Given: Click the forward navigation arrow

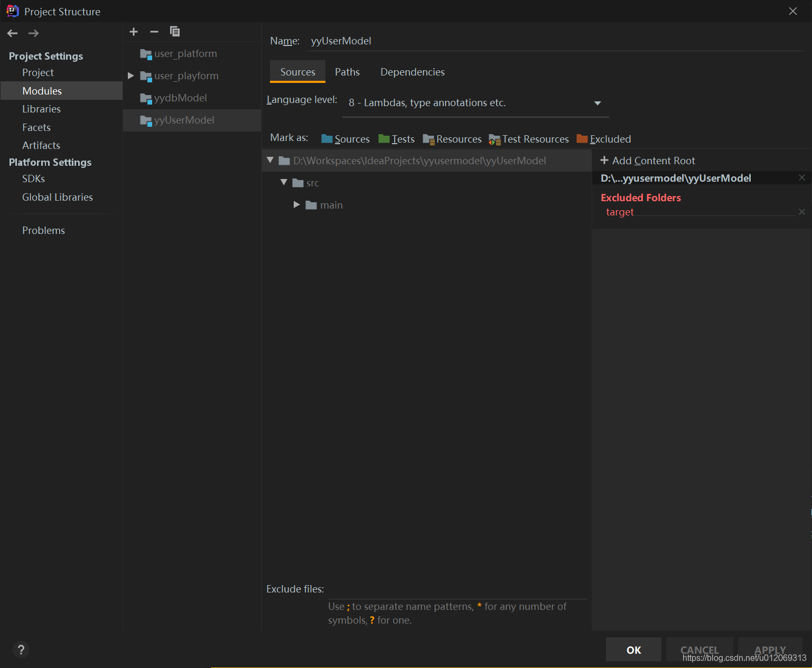Looking at the screenshot, I should 33,33.
